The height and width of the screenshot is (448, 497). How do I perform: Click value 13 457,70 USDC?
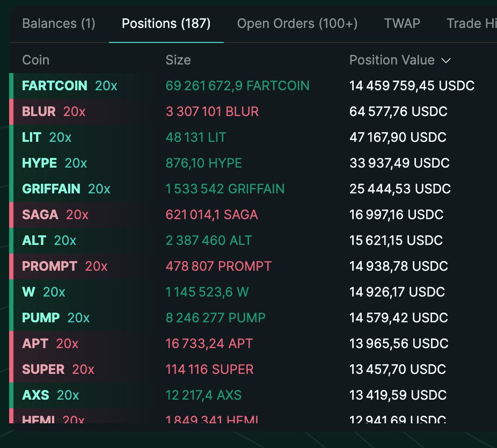[x=398, y=370]
